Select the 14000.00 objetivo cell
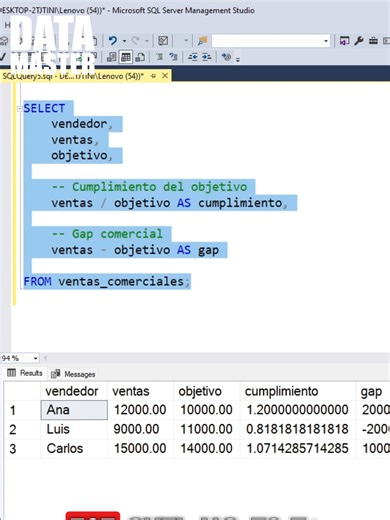 pyautogui.click(x=207, y=448)
